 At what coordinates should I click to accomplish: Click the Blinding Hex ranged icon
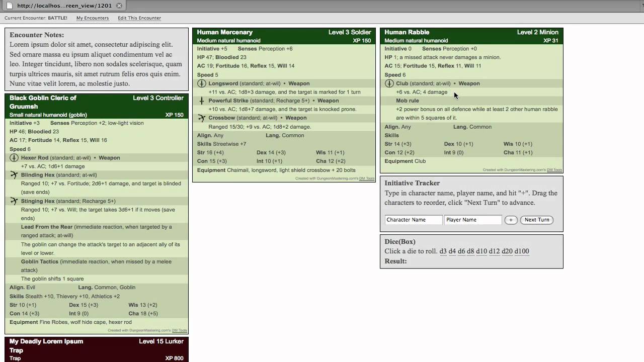pos(14,175)
